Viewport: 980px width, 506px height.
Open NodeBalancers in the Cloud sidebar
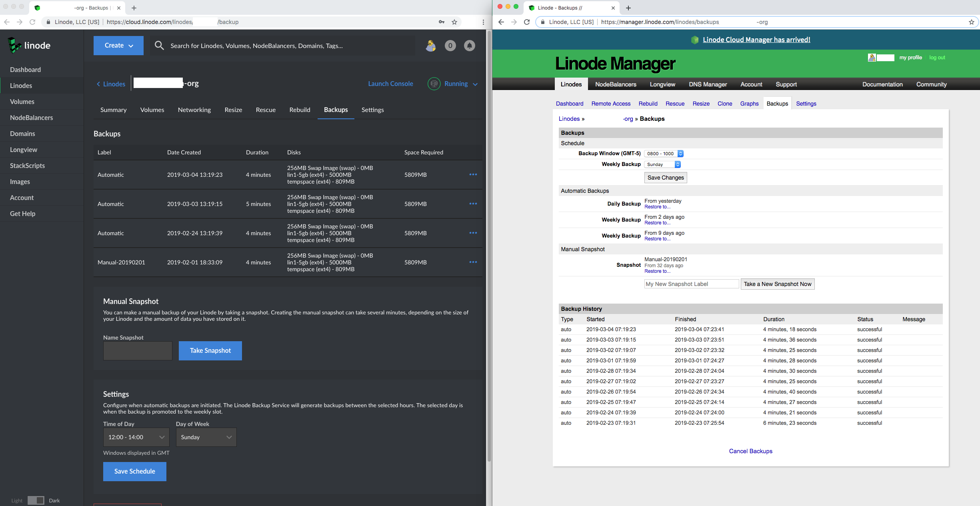pyautogui.click(x=32, y=118)
